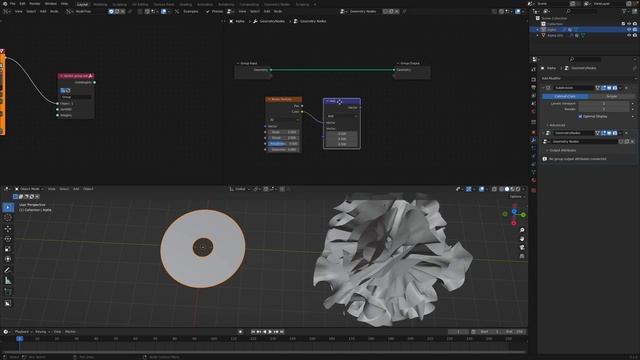Select the Add Cube tool in viewport toolbar
This screenshot has height=360, width=640.
[8, 292]
